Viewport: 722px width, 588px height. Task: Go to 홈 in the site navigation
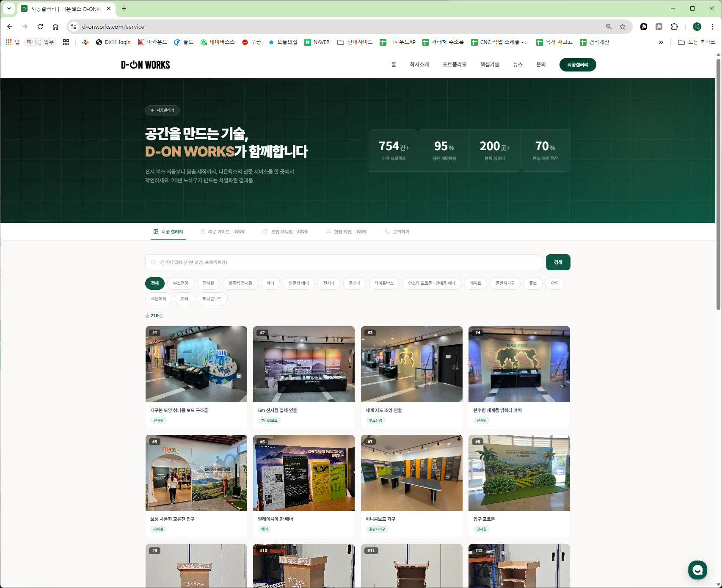click(x=394, y=65)
